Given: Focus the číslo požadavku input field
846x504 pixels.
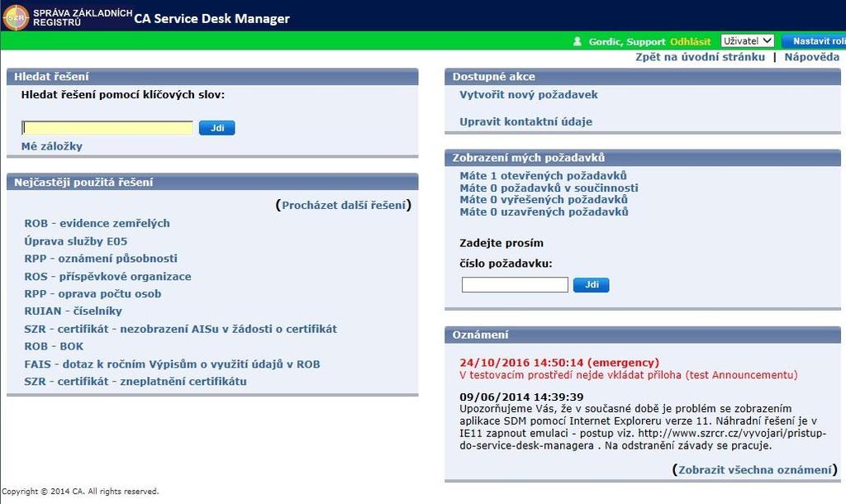Looking at the screenshot, I should 515,284.
